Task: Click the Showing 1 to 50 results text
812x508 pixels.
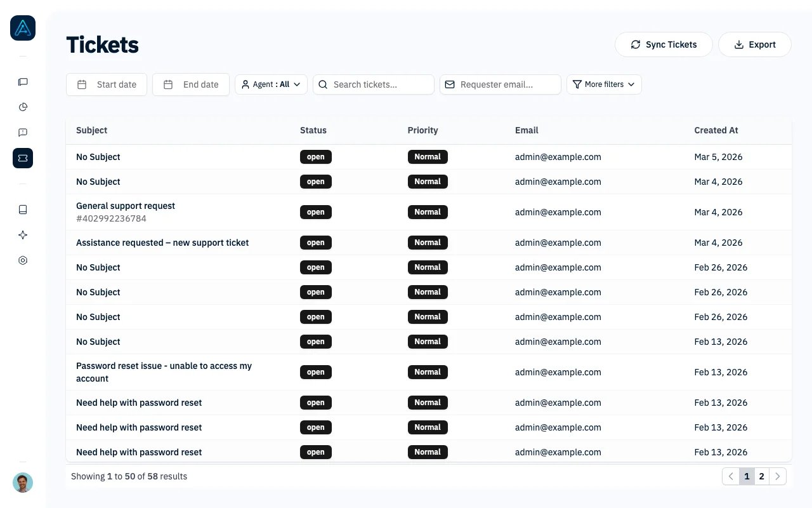Action: coord(129,476)
